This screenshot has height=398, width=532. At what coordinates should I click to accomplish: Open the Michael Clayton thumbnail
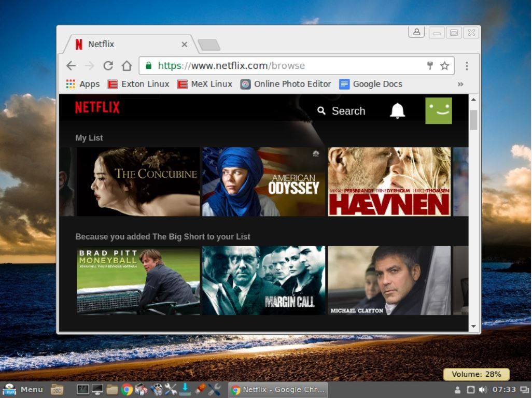pos(389,281)
